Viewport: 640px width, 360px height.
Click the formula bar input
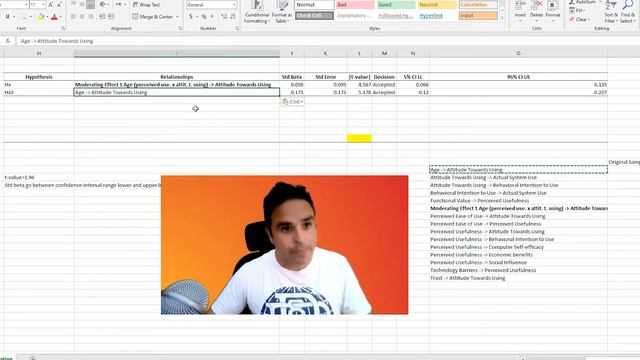[x=327, y=41]
